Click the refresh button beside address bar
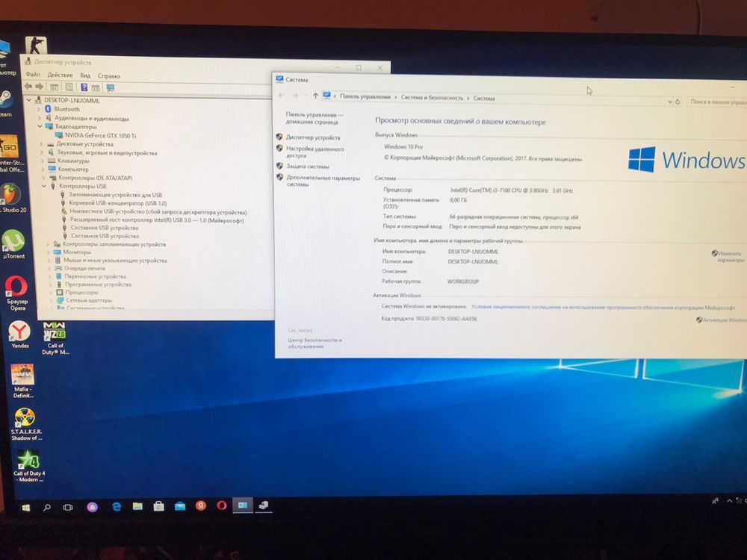747x560 pixels. 678,102
